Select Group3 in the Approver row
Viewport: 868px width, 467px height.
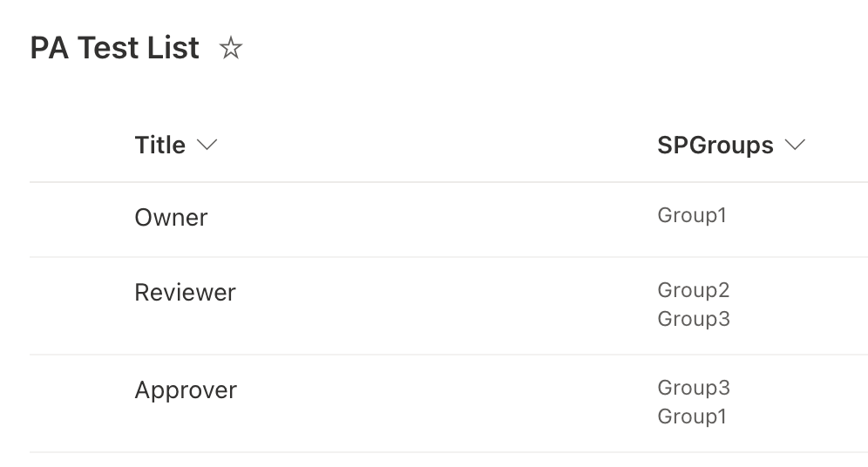click(x=694, y=388)
